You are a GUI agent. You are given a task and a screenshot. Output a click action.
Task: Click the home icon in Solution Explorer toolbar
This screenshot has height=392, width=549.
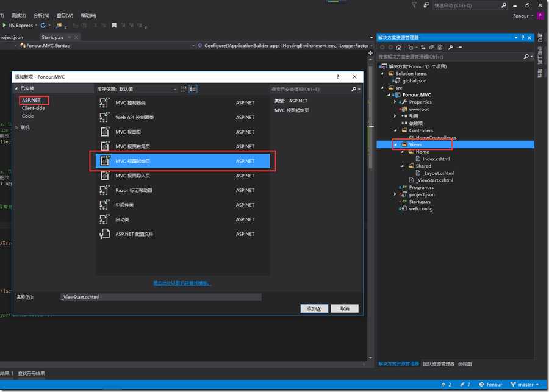398,47
